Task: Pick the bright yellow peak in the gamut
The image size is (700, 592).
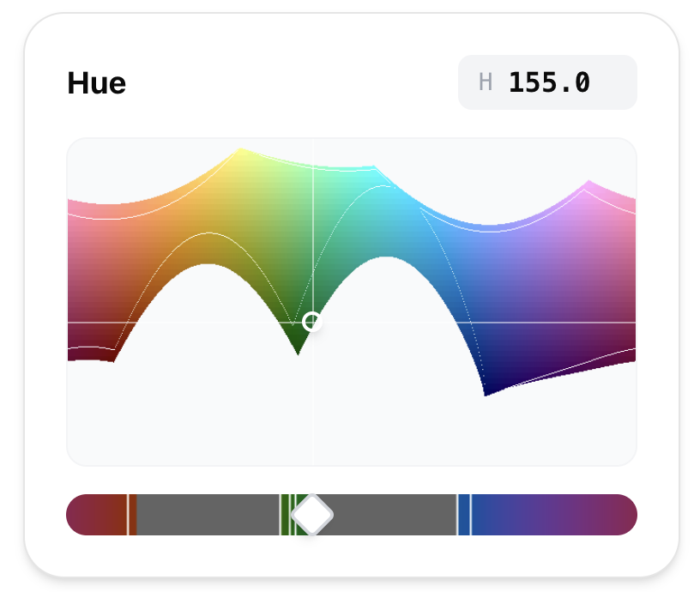Action: (242, 154)
